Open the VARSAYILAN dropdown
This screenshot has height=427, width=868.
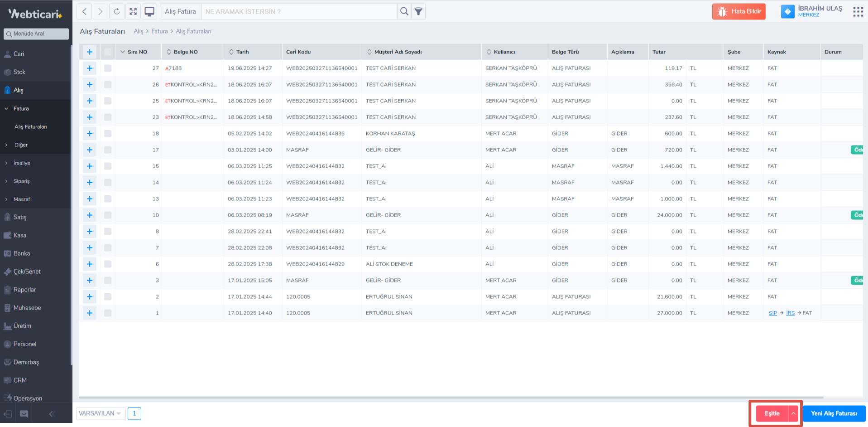(100, 413)
